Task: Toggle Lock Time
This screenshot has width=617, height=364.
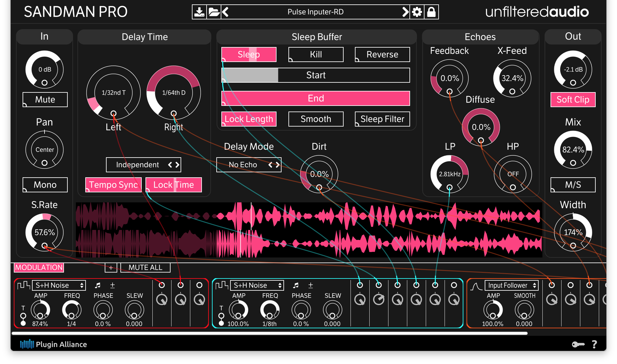Action: coord(174,185)
